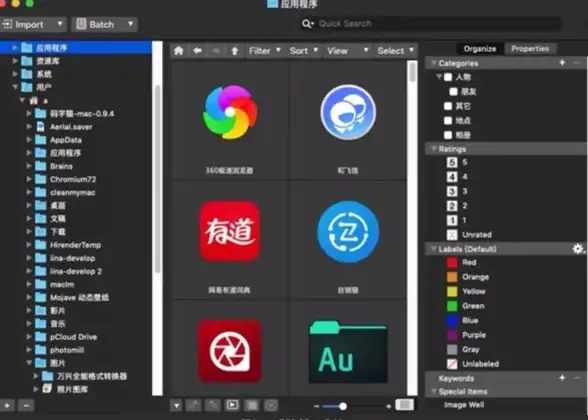Image resolution: width=588 pixels, height=420 pixels.
Task: Open the bottom toolbar's down-arrow menu
Action: coord(176,405)
